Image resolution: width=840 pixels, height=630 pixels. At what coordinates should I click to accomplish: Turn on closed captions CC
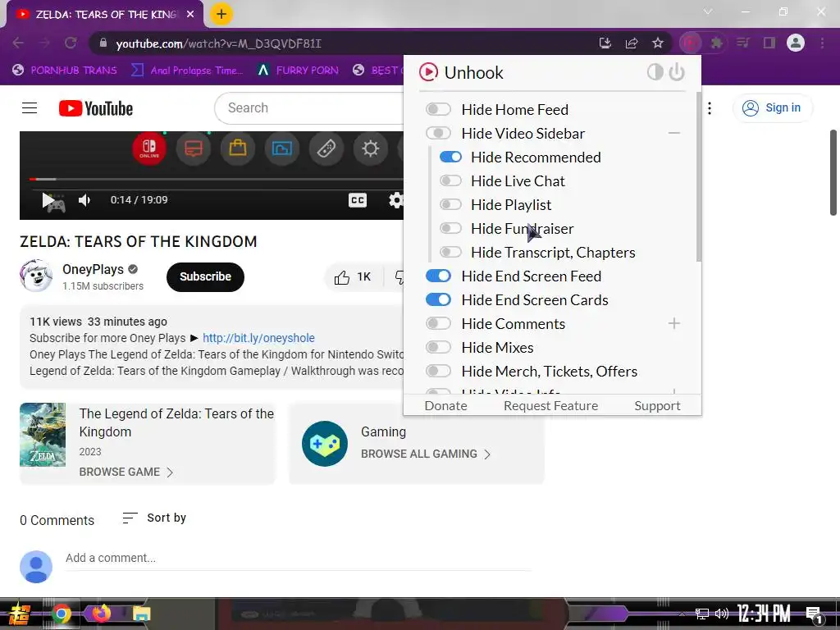pos(358,200)
